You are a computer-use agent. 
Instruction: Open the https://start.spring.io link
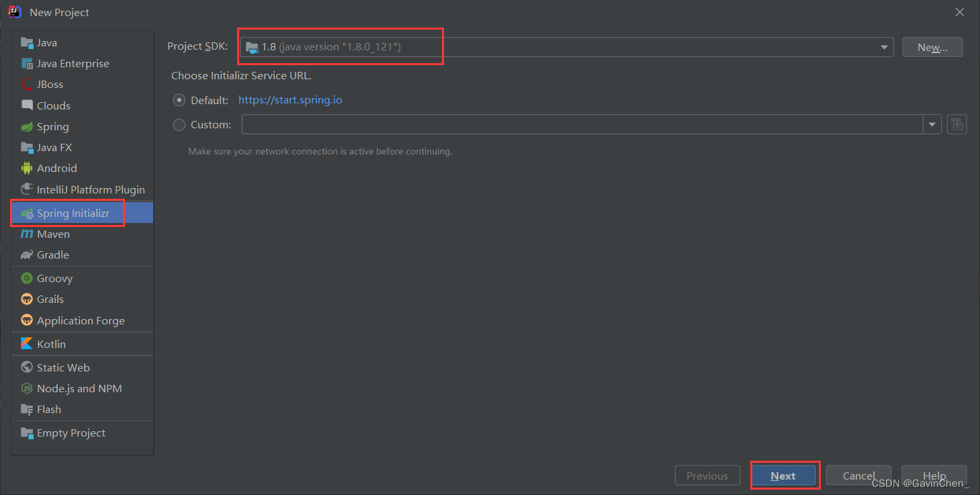pyautogui.click(x=290, y=100)
